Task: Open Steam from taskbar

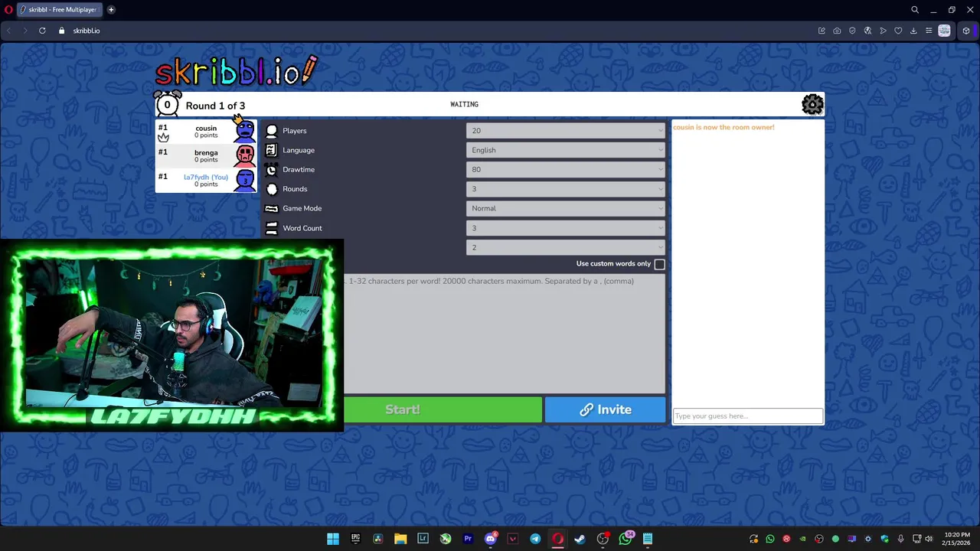Action: pyautogui.click(x=580, y=539)
